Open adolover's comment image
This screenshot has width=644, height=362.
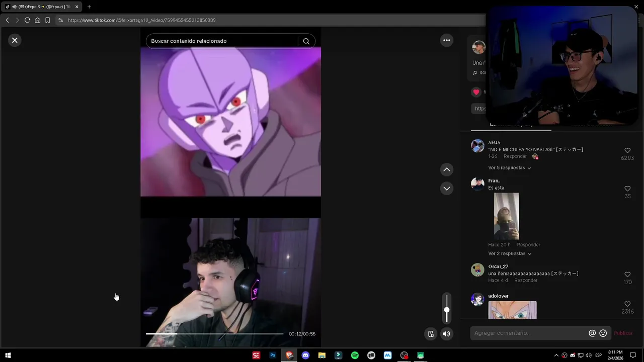(512, 310)
